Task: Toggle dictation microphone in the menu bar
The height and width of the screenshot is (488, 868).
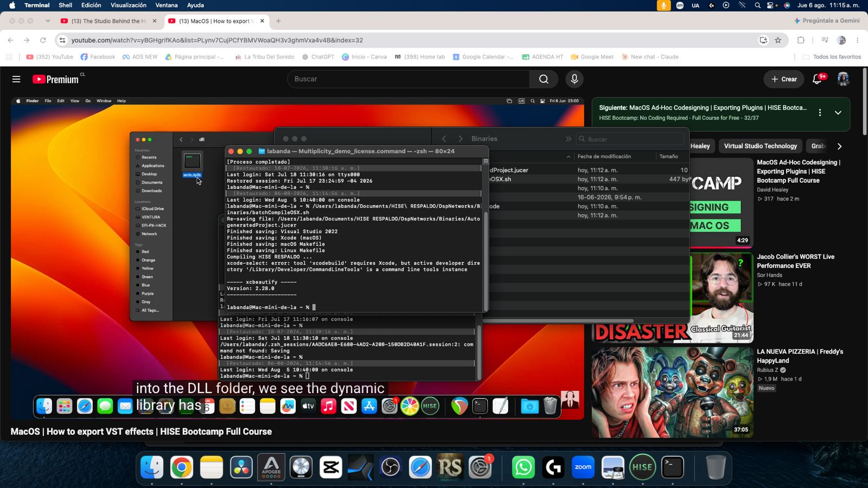Action: point(663,5)
